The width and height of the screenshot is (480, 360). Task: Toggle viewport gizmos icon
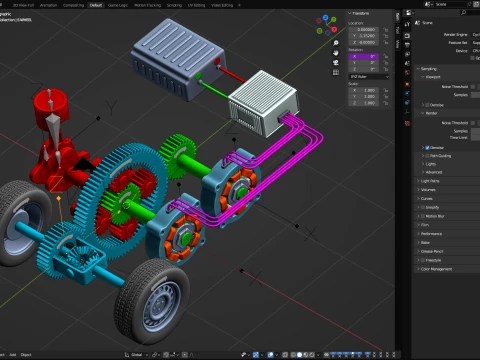pos(256,355)
